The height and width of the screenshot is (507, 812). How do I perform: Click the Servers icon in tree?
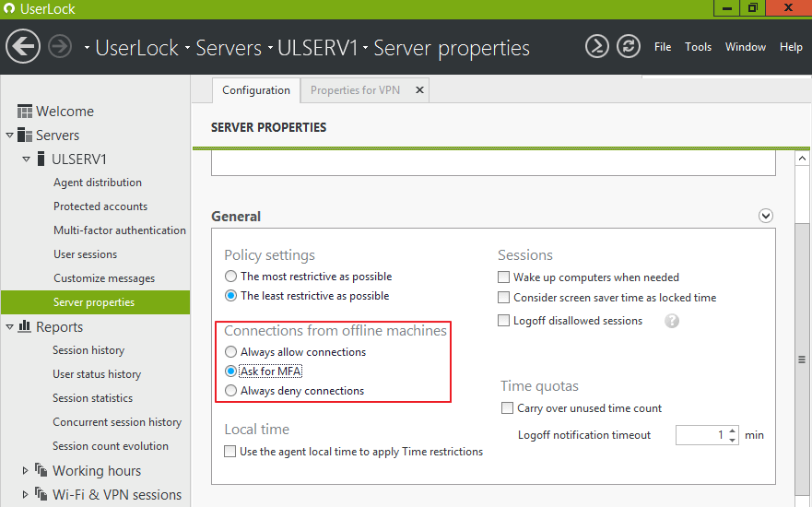click(24, 136)
